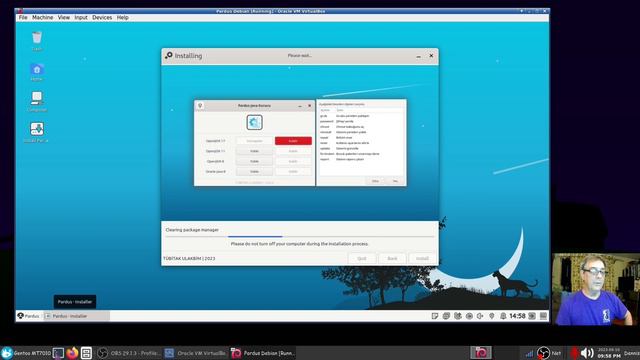Click the installer logo in the Installing titlebar
The height and width of the screenshot is (360, 640).
click(x=169, y=56)
